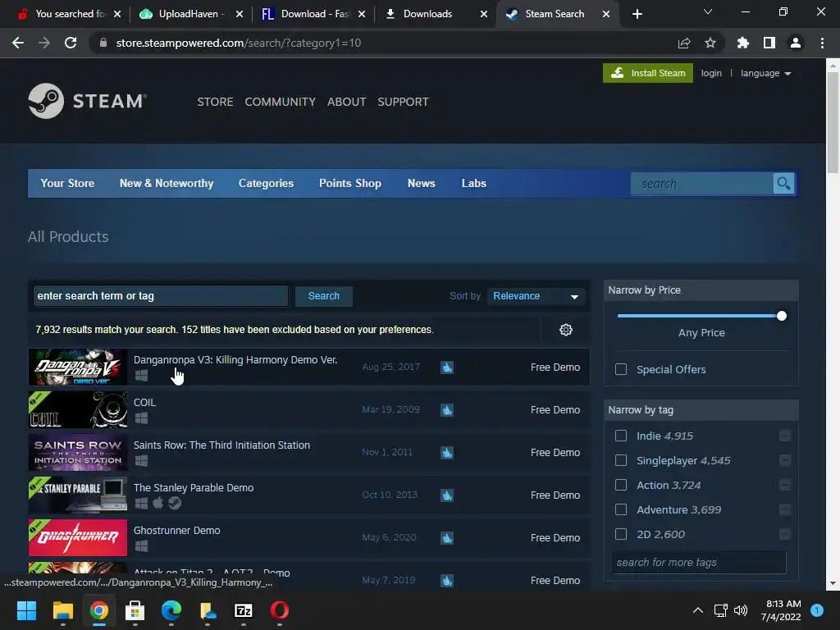Click the Install Steam button
This screenshot has height=630, width=840.
[x=648, y=73]
